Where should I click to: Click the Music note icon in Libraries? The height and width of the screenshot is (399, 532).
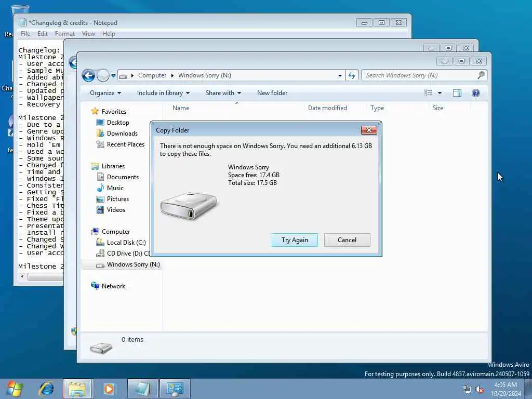point(100,188)
